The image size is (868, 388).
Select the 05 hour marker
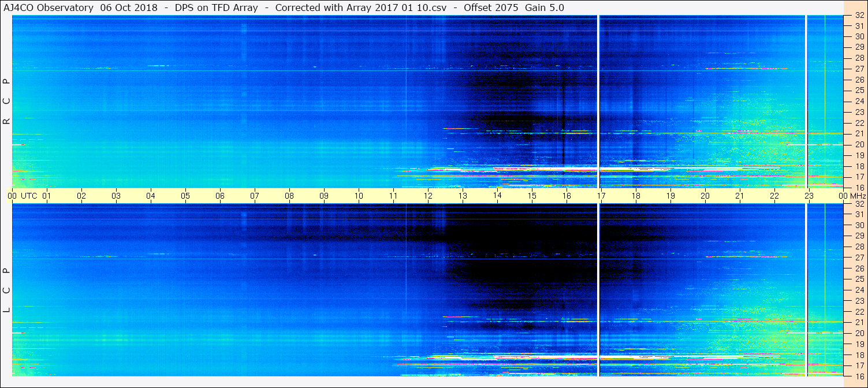185,196
